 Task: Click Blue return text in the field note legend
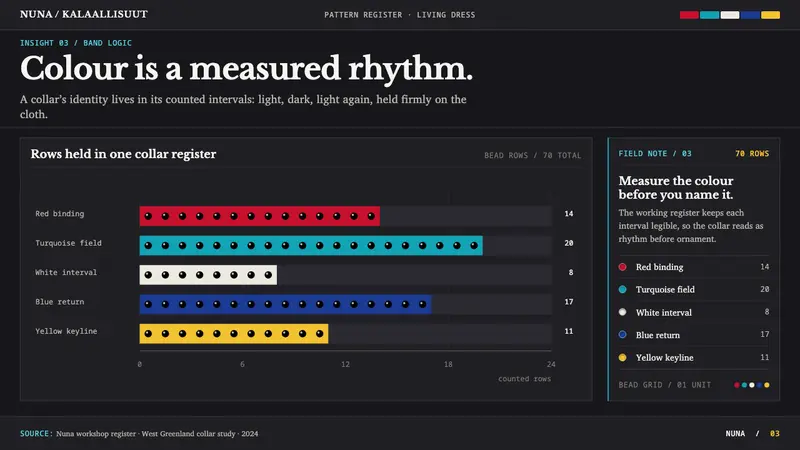pyautogui.click(x=658, y=335)
